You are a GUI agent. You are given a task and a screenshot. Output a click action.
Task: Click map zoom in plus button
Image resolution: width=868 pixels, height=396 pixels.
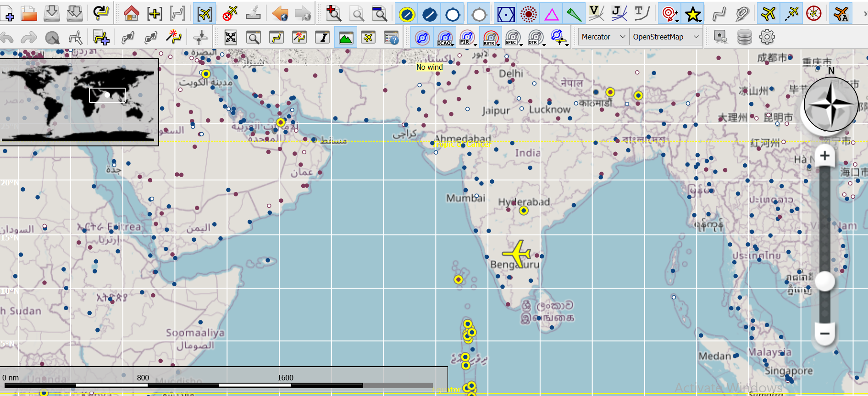coord(824,156)
